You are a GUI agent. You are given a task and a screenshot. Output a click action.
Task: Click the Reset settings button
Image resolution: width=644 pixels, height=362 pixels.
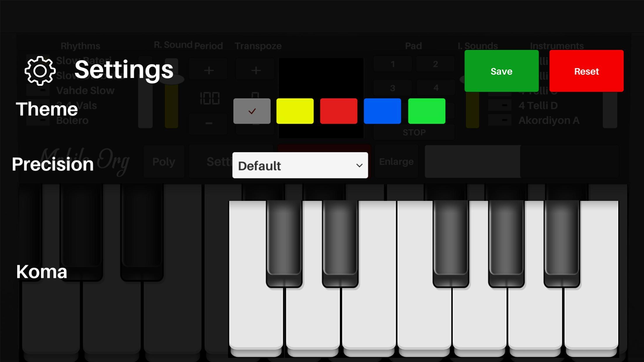(587, 71)
